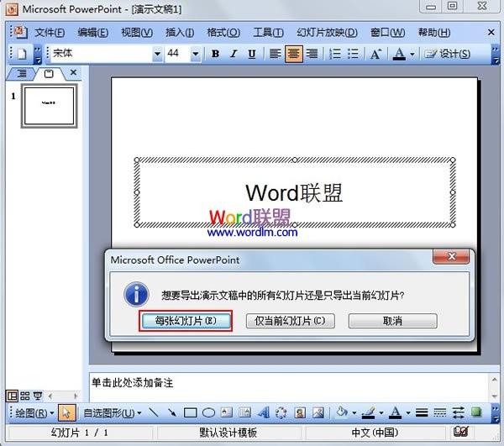Close the PowerPoint dialog with red X
Viewport: 504px width, 446px height.
[x=451, y=256]
